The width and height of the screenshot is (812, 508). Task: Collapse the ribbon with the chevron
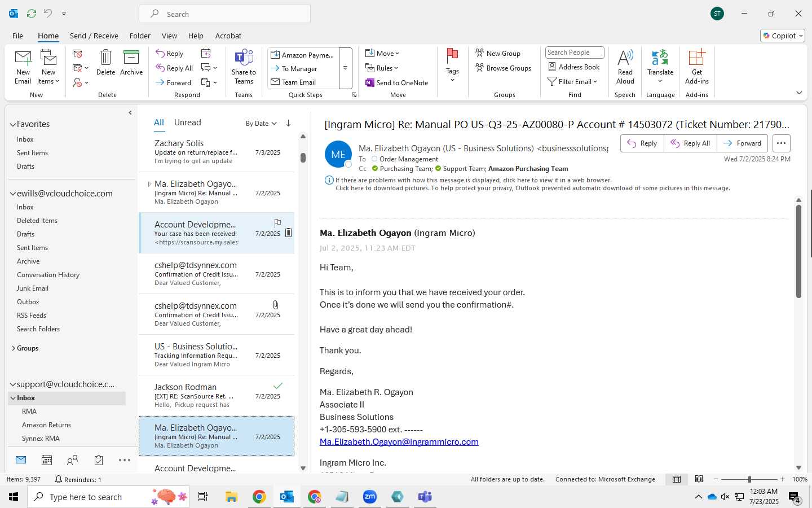[799, 93]
